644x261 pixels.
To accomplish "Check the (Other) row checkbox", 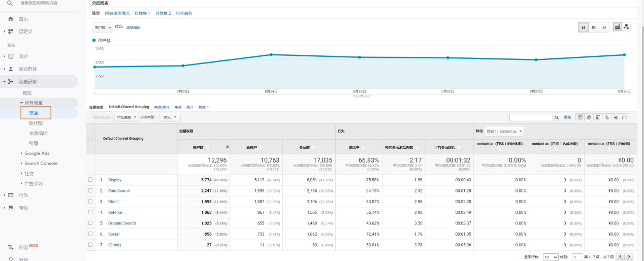I will (x=91, y=245).
